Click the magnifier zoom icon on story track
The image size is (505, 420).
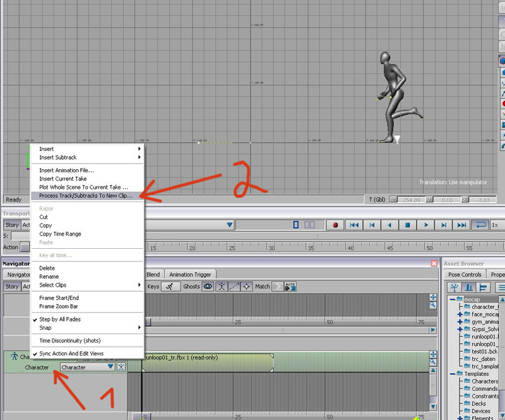click(x=433, y=305)
